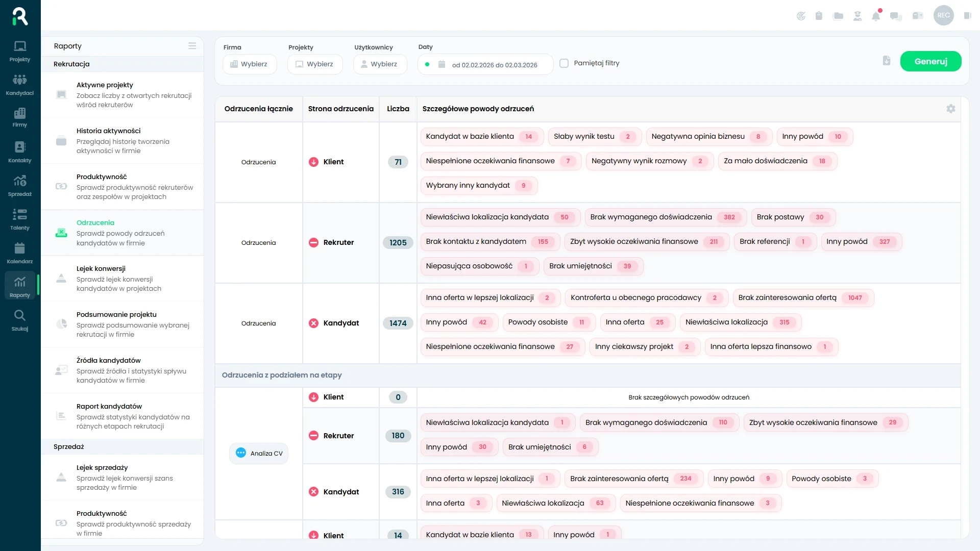
Task: Open the Kandydaci section in sidebar
Action: [20, 84]
